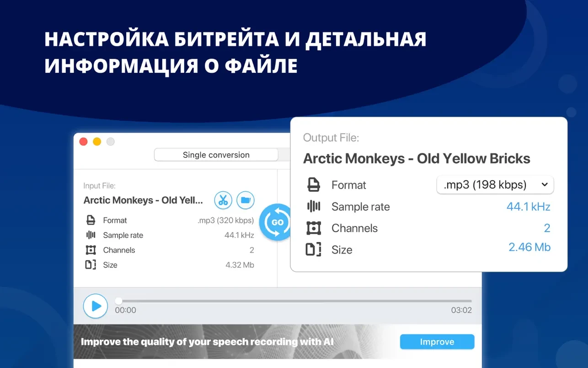Click the output 2.46 Mb size value
The width and height of the screenshot is (588, 368).
[x=529, y=248]
